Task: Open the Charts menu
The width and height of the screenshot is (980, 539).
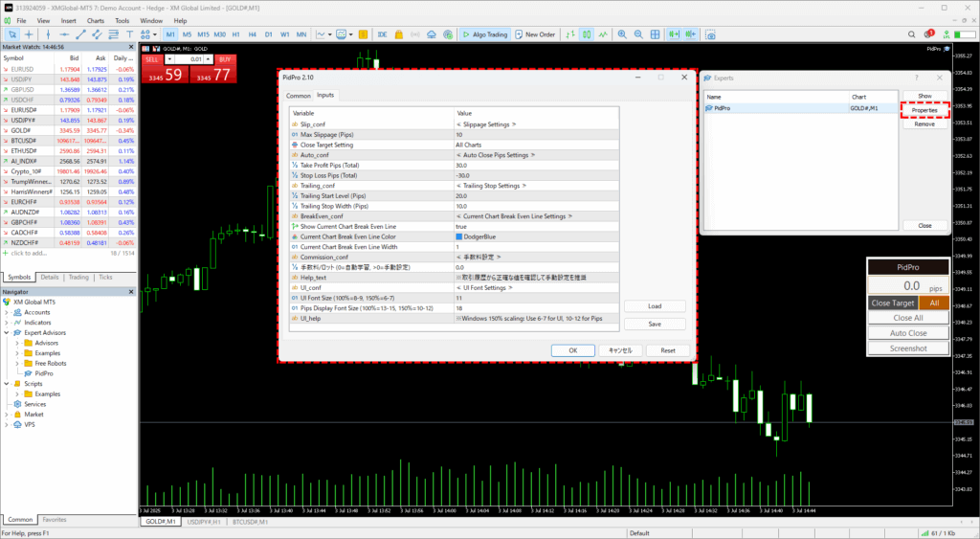Action: [x=95, y=21]
